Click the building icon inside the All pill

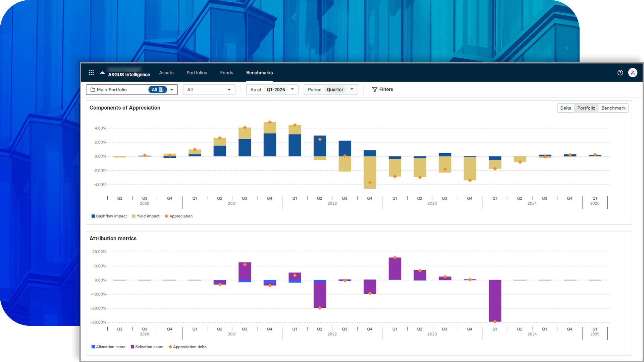click(x=162, y=89)
